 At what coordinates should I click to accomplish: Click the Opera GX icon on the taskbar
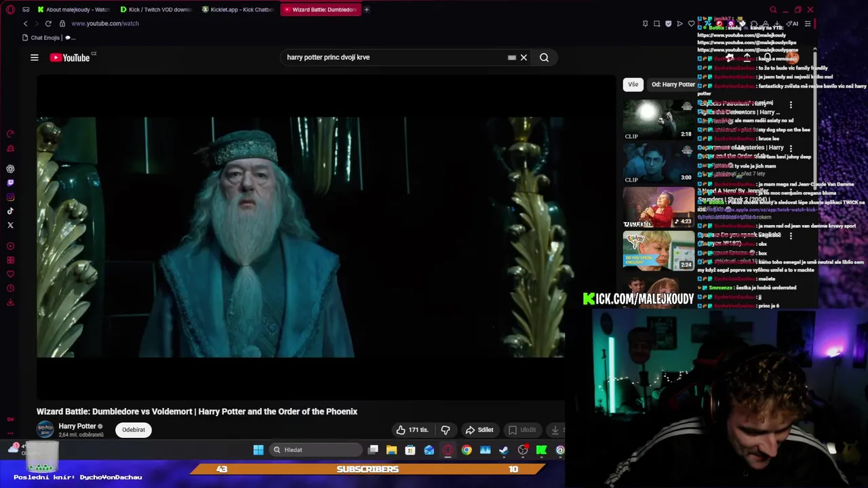point(448,450)
